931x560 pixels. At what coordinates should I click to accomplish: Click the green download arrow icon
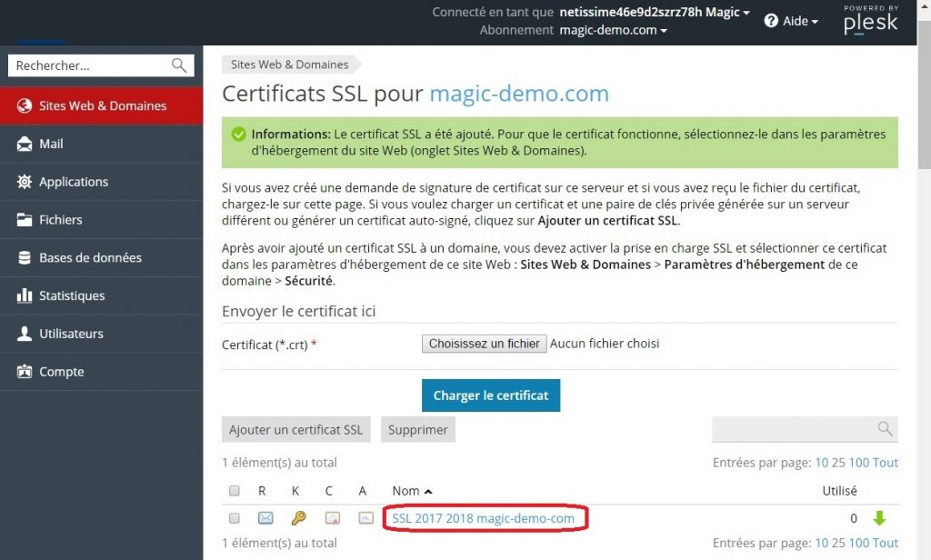[879, 518]
